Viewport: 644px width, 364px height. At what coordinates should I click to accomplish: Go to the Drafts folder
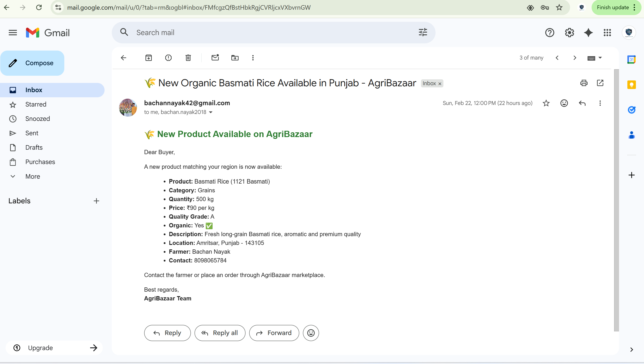click(34, 147)
